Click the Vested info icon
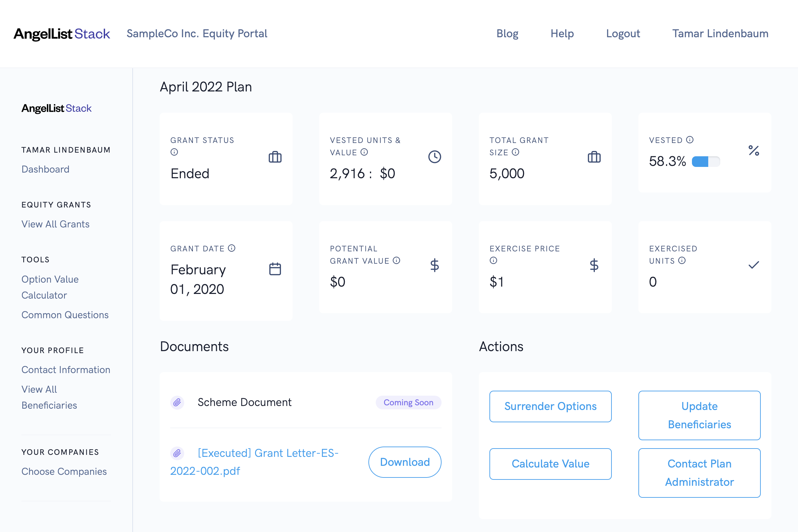This screenshot has height=532, width=798. (690, 140)
